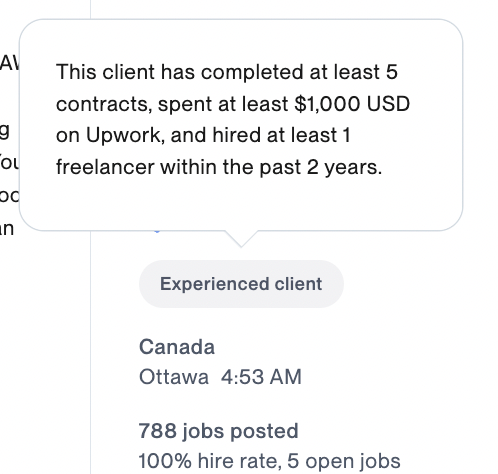The image size is (498, 474).
Task: Click the tooltip's first line about 5 contracts
Action: (227, 72)
